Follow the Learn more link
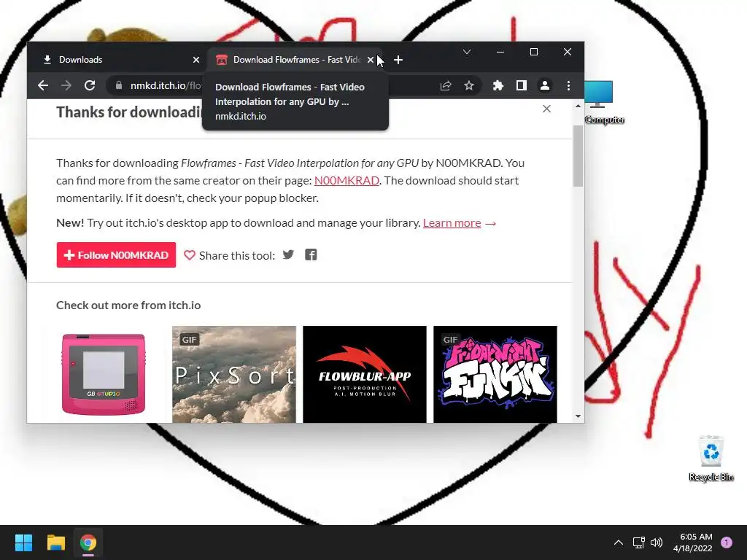This screenshot has width=747, height=560. pyautogui.click(x=452, y=223)
